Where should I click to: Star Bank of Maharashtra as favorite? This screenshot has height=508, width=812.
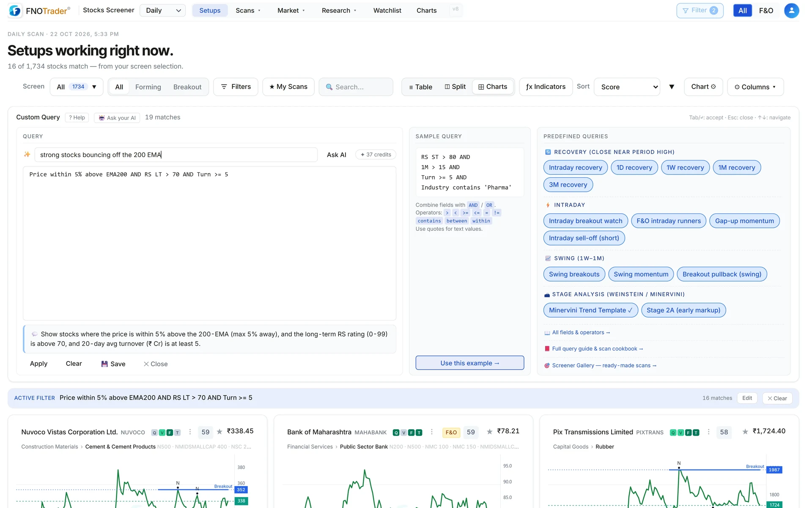tap(489, 432)
